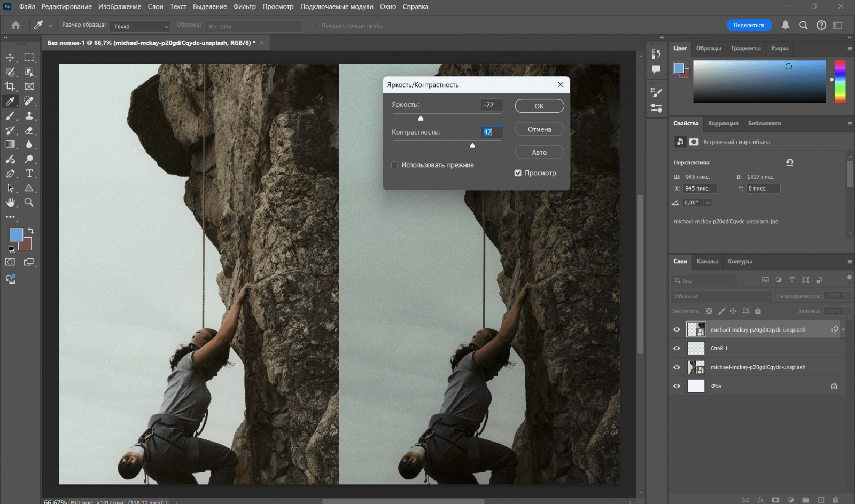Hide the Фон layer visibility eye
The height and width of the screenshot is (504, 855).
click(x=677, y=386)
